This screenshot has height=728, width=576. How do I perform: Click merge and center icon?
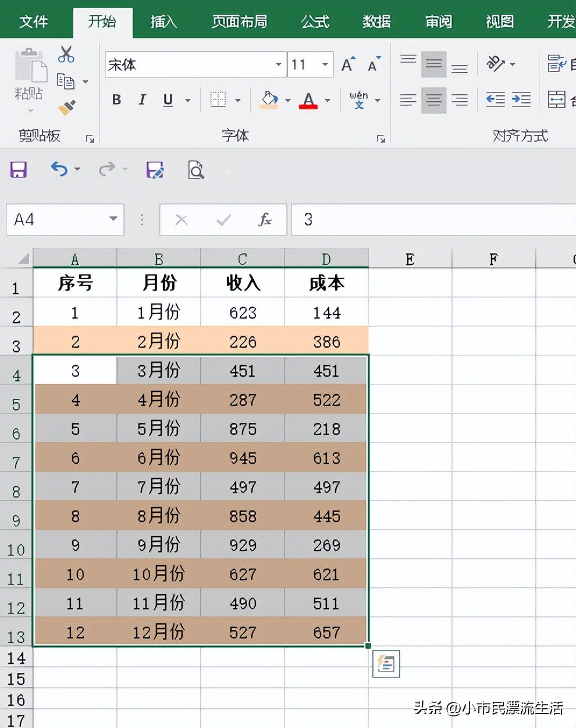557,99
